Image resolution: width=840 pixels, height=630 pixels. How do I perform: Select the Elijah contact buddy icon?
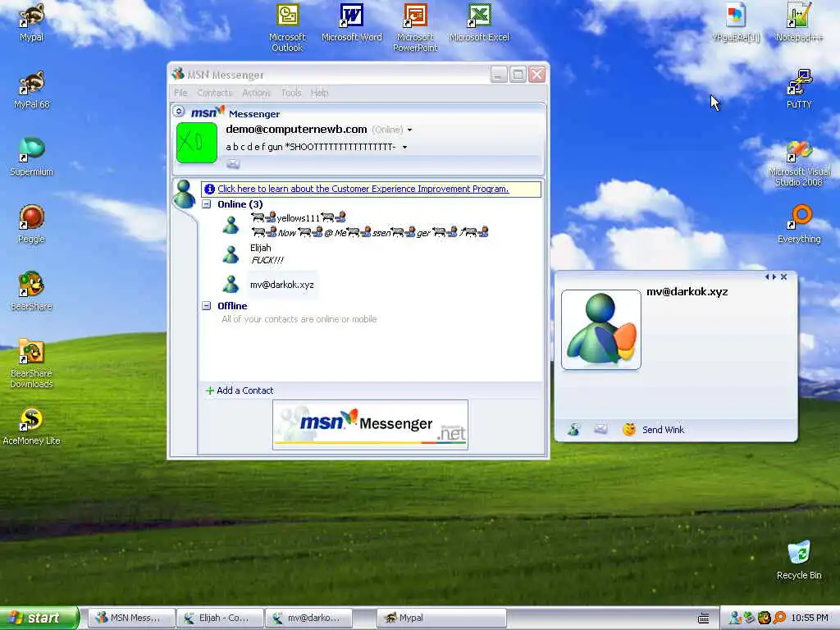click(231, 254)
